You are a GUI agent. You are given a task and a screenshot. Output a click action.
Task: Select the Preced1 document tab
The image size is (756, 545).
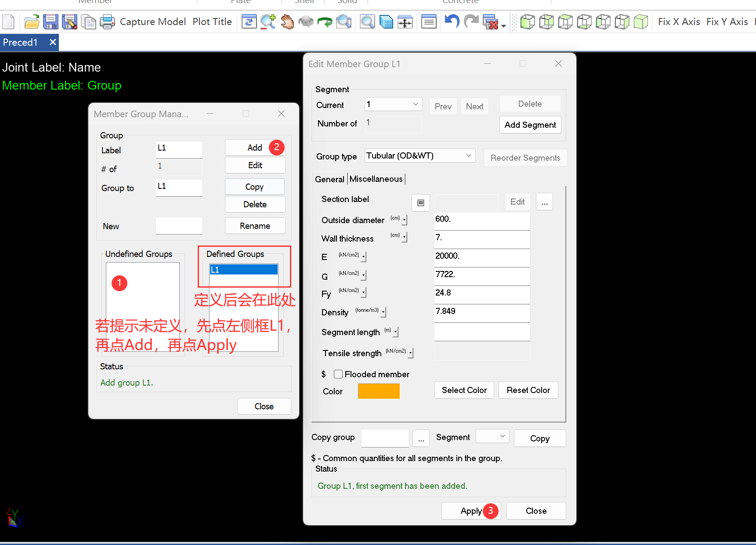pyautogui.click(x=21, y=43)
